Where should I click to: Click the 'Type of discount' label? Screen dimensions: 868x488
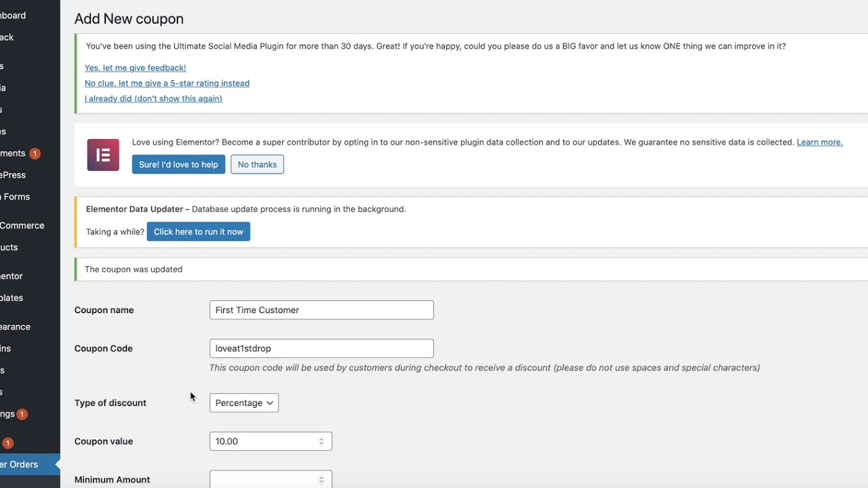coord(111,403)
